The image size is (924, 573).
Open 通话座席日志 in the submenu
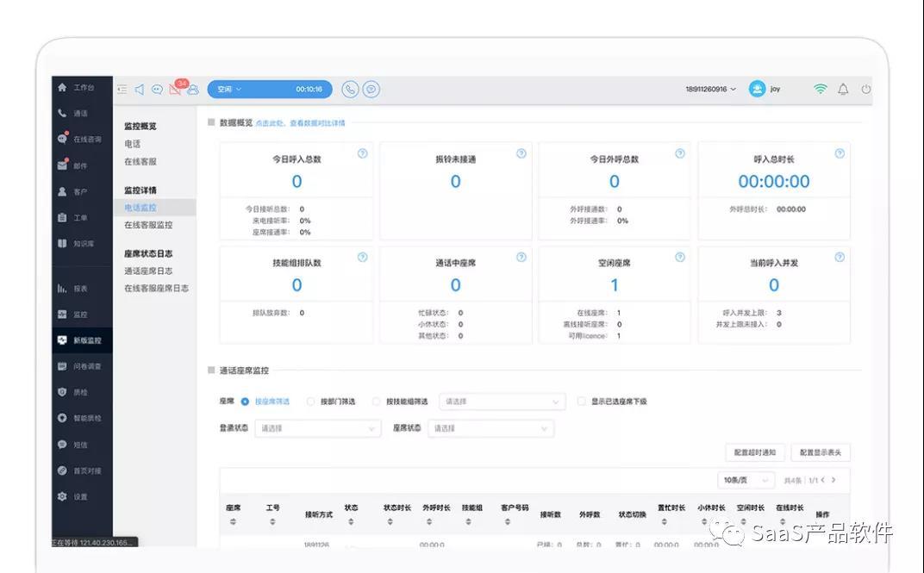coord(148,271)
